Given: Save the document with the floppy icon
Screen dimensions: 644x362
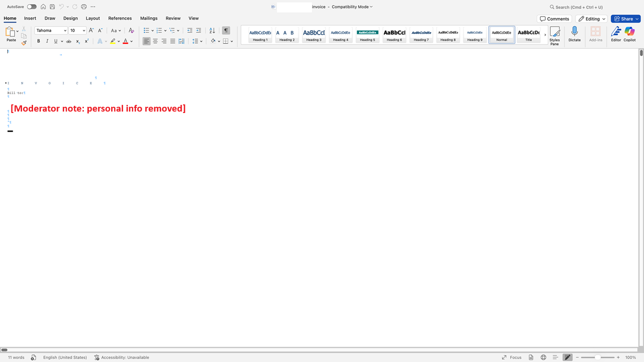Looking at the screenshot, I should [x=52, y=7].
